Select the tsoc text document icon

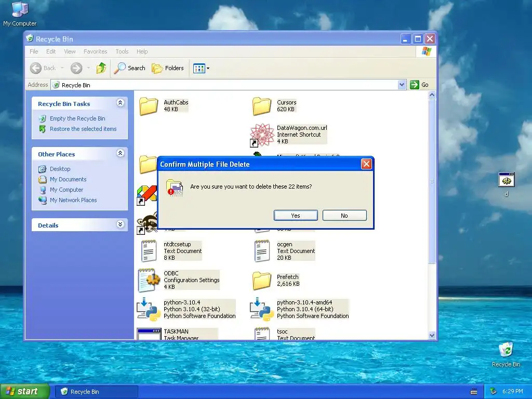pyautogui.click(x=262, y=334)
